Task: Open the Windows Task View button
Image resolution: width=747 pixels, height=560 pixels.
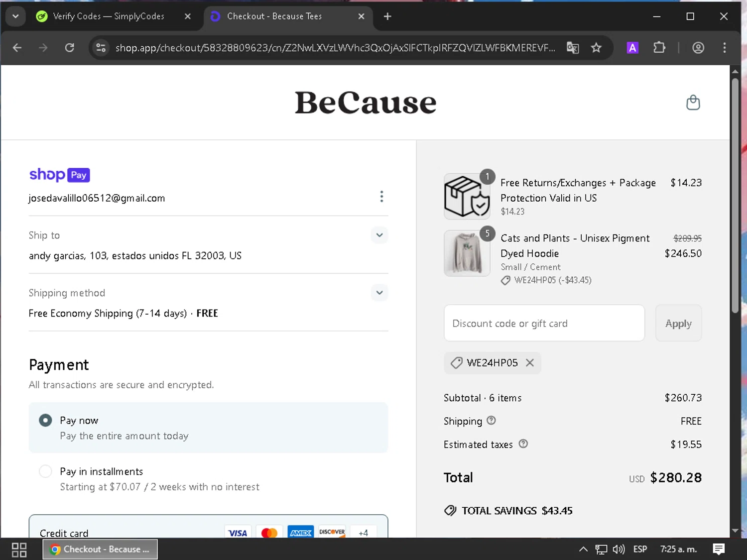Action: coord(19,550)
